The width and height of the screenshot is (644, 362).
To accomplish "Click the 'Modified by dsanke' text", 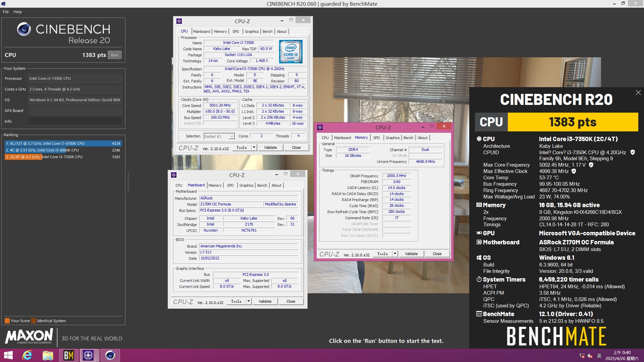I will pyautogui.click(x=280, y=204).
